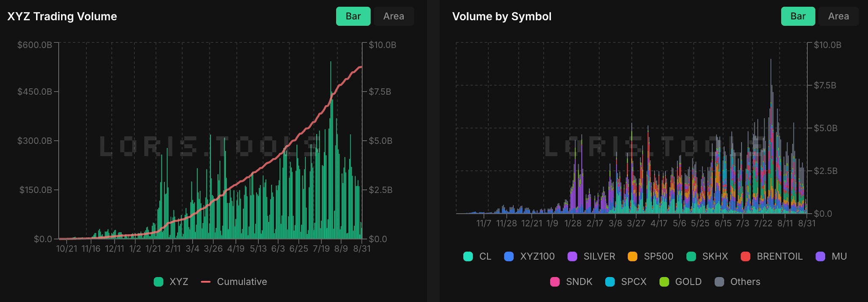Click the XYZ100 blue legend icon

[509, 256]
